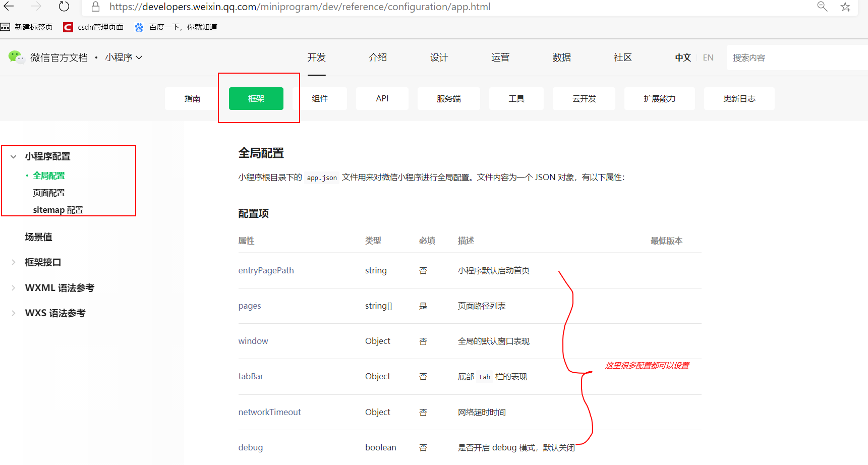868x465 pixels.
Task: Click the padlock icon in the address bar
Action: (95, 7)
